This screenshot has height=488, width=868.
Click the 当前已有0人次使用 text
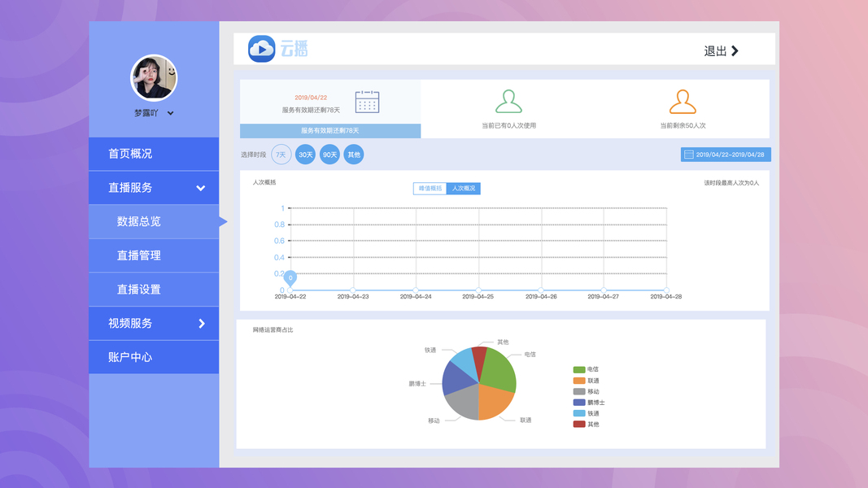click(508, 125)
